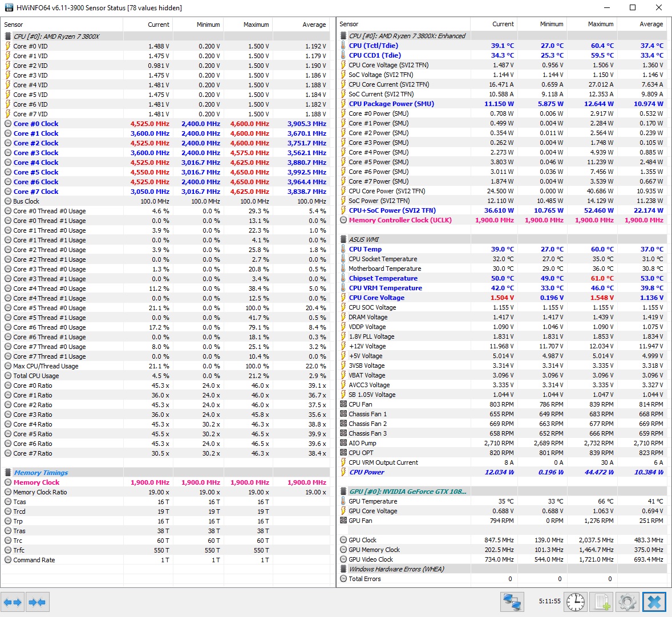Viewport: 672px width, 617px height.
Task: Select the GPU Video Clock row
Action: click(x=502, y=559)
